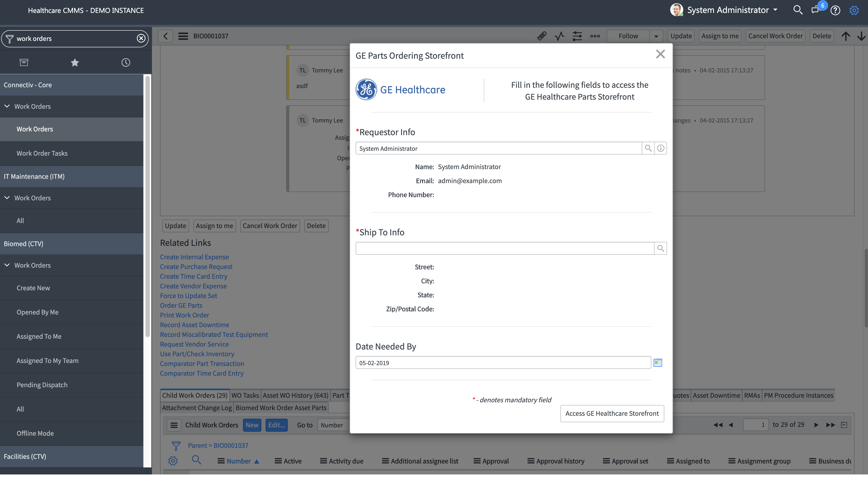This screenshot has width=868, height=489.
Task: Click the Requestor Info lookup search icon
Action: (648, 148)
